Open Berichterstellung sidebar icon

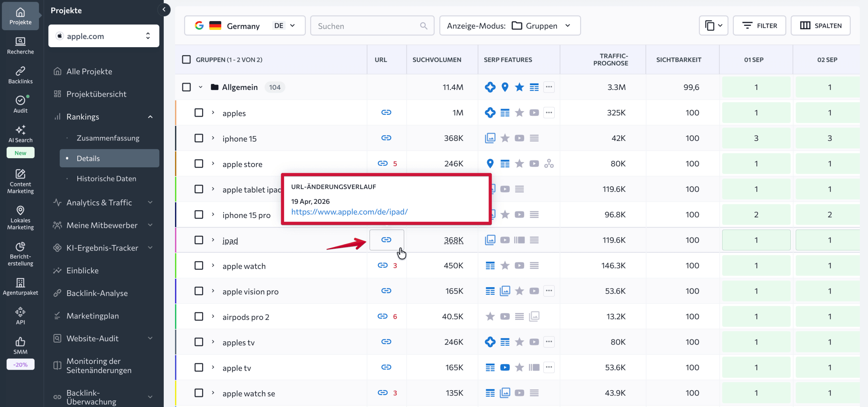[20, 254]
